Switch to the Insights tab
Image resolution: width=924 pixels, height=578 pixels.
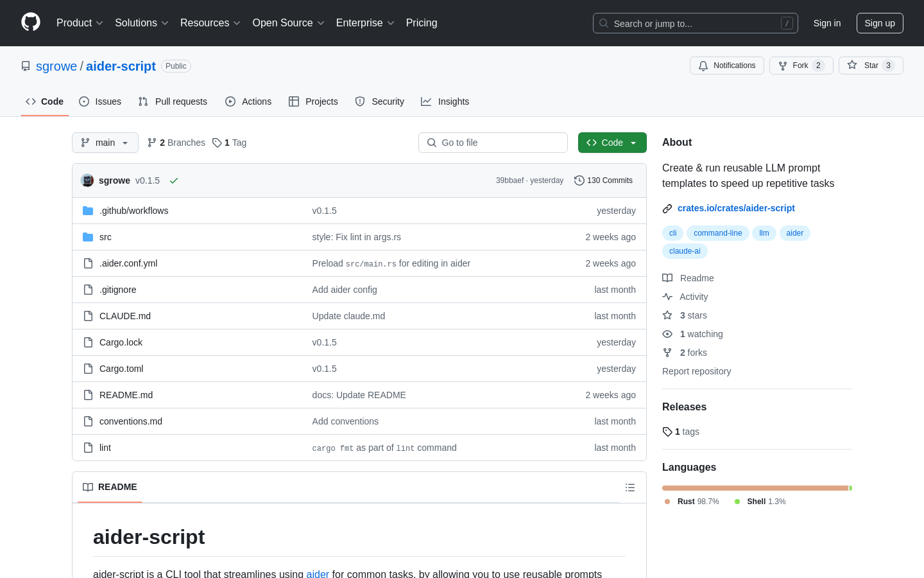pyautogui.click(x=445, y=101)
